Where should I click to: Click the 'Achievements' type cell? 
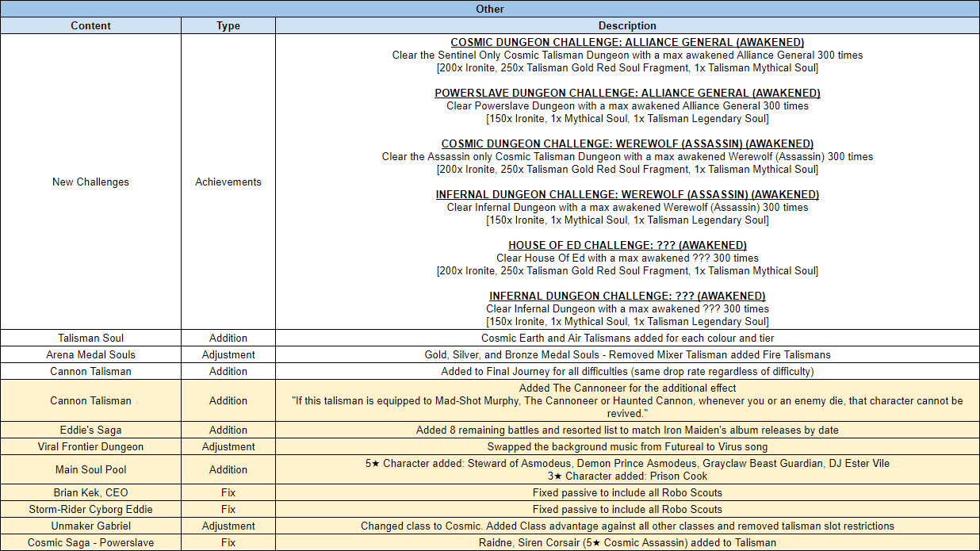228,182
